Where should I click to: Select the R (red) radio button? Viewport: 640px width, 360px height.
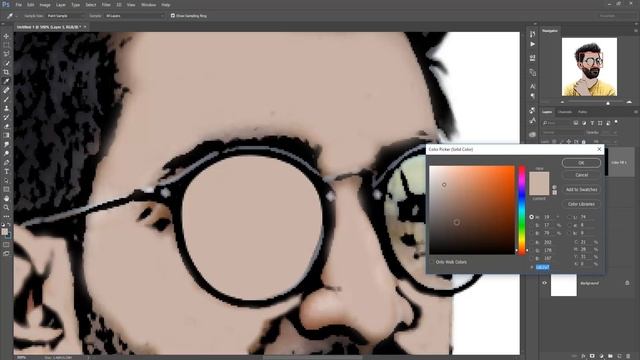pos(531,242)
